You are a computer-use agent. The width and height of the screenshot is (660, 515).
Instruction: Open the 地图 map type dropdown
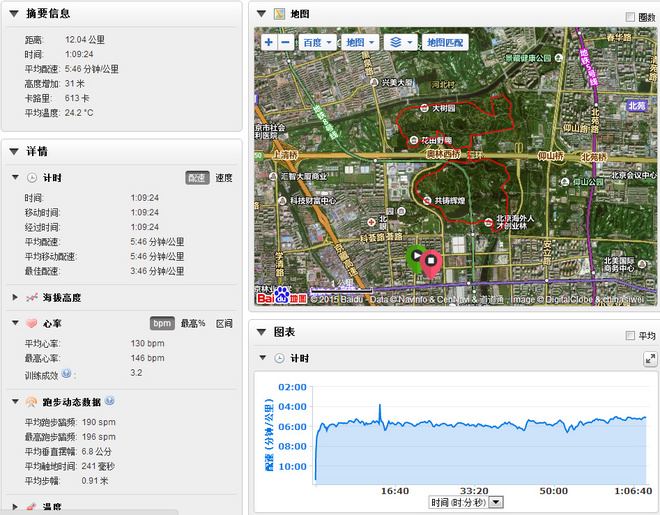(x=359, y=43)
